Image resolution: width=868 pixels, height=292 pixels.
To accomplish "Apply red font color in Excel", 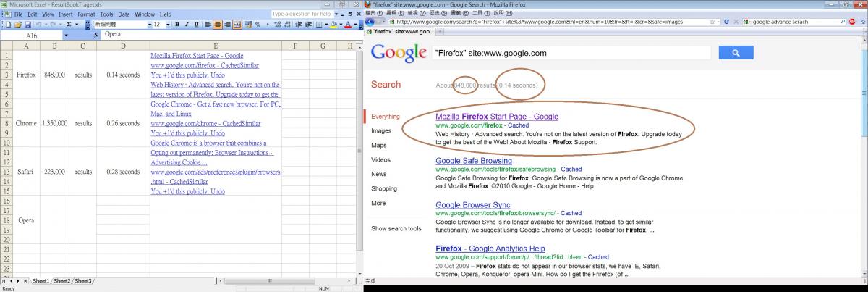I will pyautogui.click(x=348, y=25).
